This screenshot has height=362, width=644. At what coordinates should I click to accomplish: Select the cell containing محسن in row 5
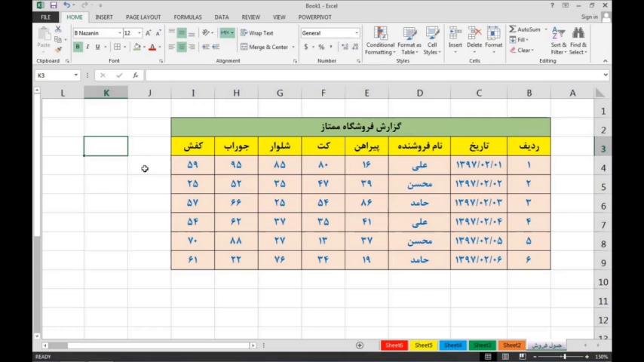[419, 184]
